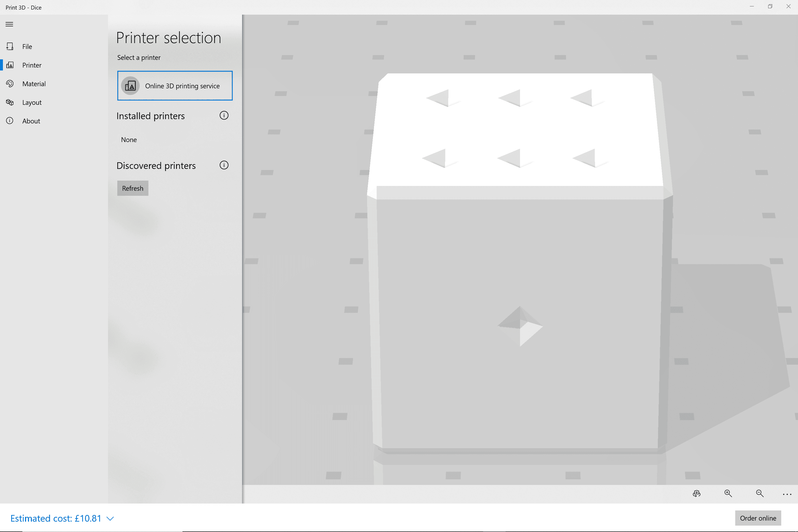Open the hamburger navigation menu
The image size is (798, 532).
coord(9,24)
